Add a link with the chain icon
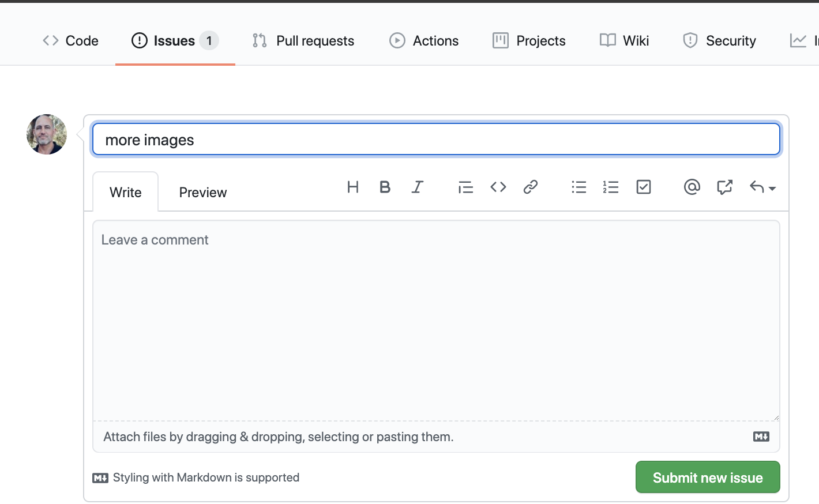The image size is (819, 504). pos(531,187)
